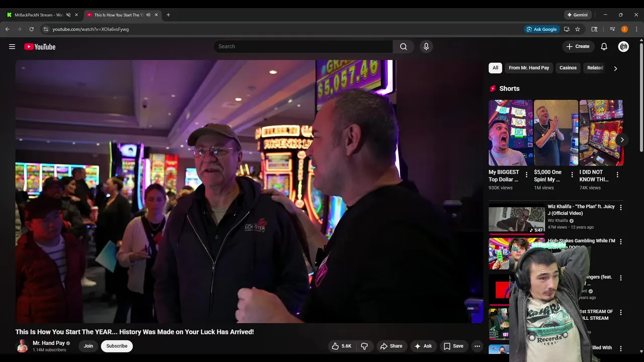Switch to the MrBackPackN Stream tab
The image size is (644, 362).
pos(39,15)
